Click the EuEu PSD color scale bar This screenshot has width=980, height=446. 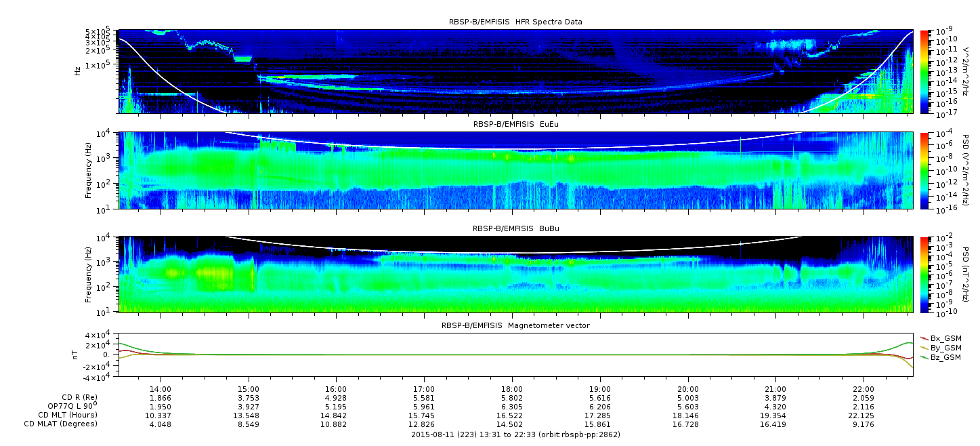925,171
